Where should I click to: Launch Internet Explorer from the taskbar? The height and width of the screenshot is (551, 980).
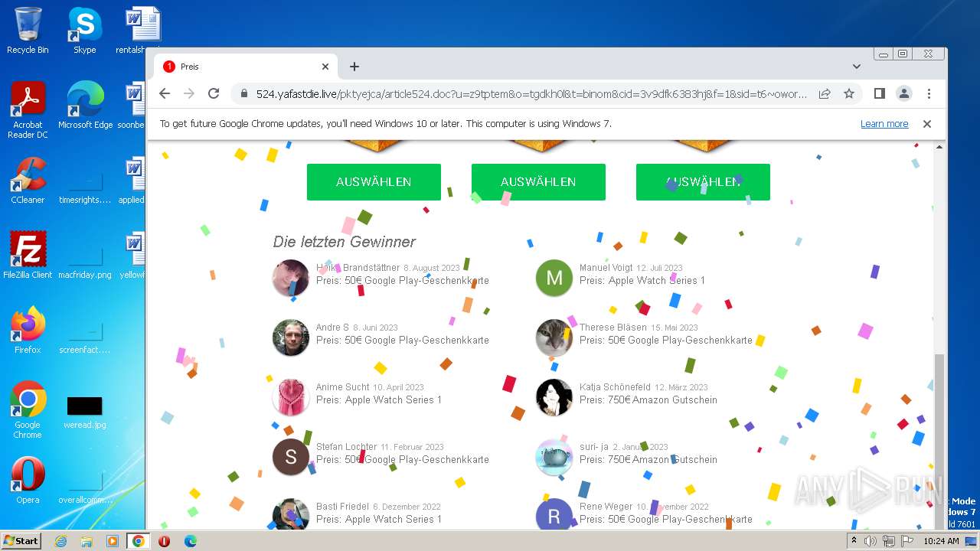coord(61,541)
